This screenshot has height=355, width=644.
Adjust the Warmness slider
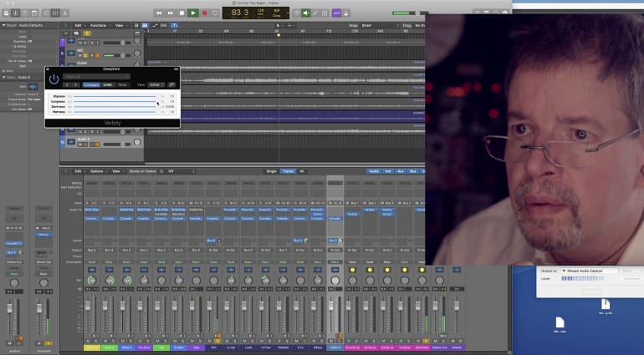click(115, 112)
